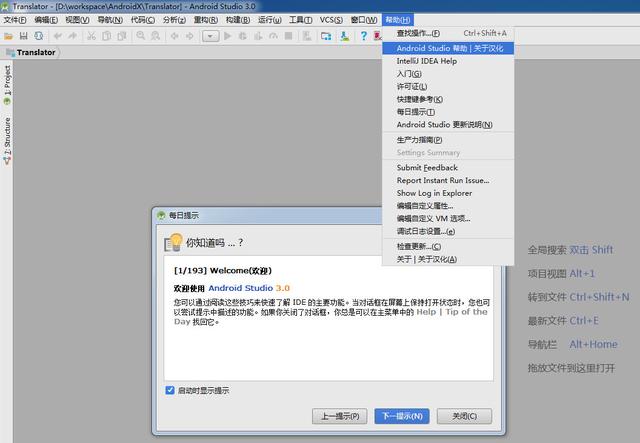Select 查找操作...(F) menu entry
The image size is (640, 443).
click(448, 33)
